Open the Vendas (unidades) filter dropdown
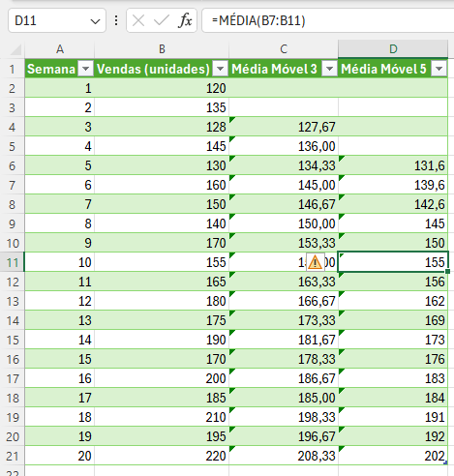Image resolution: width=454 pixels, height=476 pixels. pos(221,69)
